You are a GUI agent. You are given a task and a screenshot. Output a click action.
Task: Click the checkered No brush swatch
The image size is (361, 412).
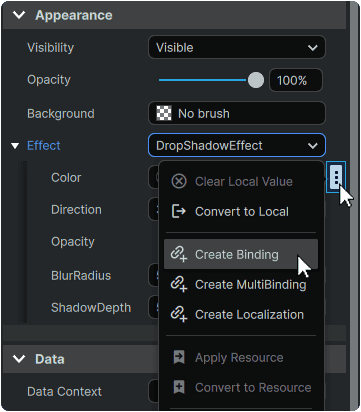click(x=164, y=113)
